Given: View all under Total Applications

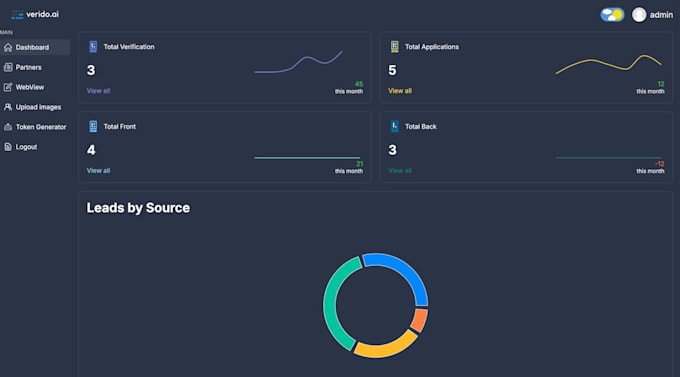Looking at the screenshot, I should (x=400, y=91).
